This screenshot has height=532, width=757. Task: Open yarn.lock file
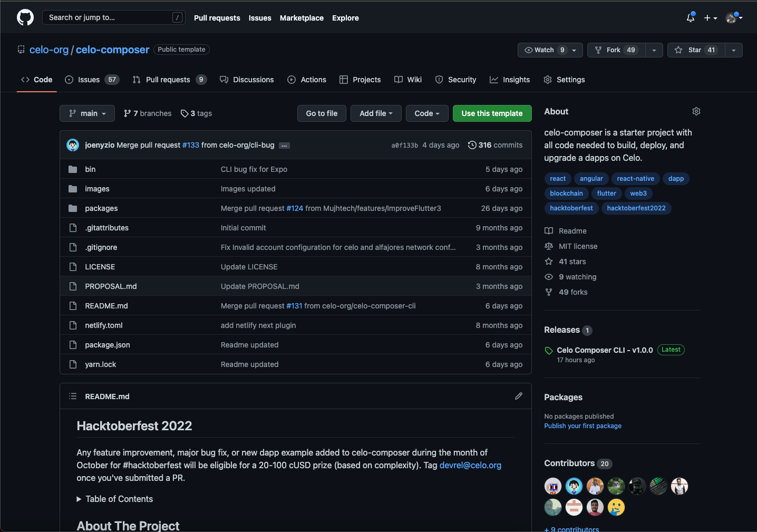click(x=100, y=364)
